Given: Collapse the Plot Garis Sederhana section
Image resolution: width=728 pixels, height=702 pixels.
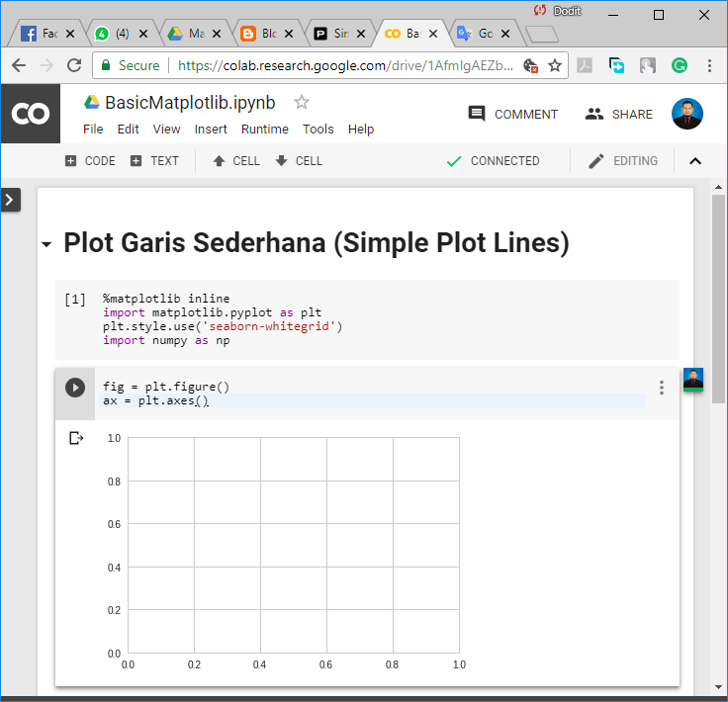Looking at the screenshot, I should (x=46, y=244).
